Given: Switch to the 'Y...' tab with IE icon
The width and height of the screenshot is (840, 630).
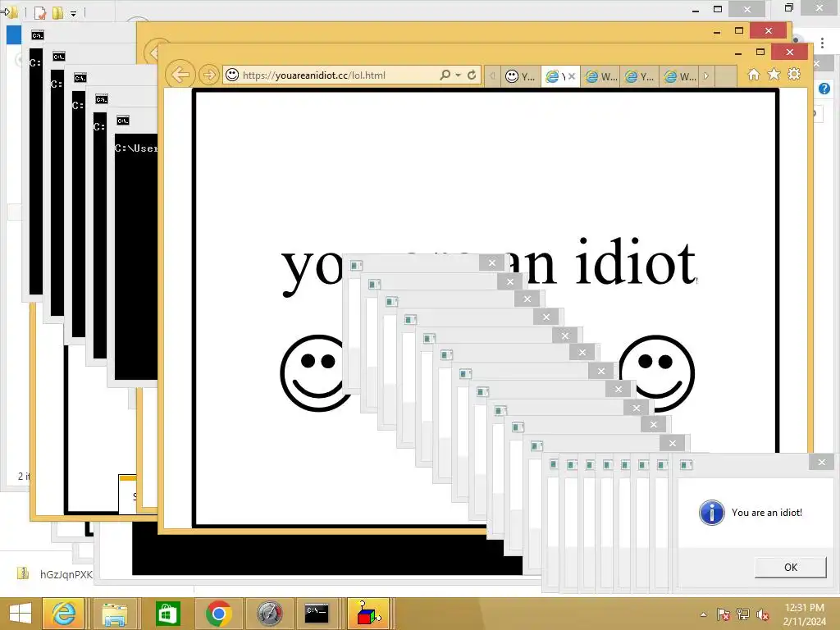Looking at the screenshot, I should coord(640,76).
